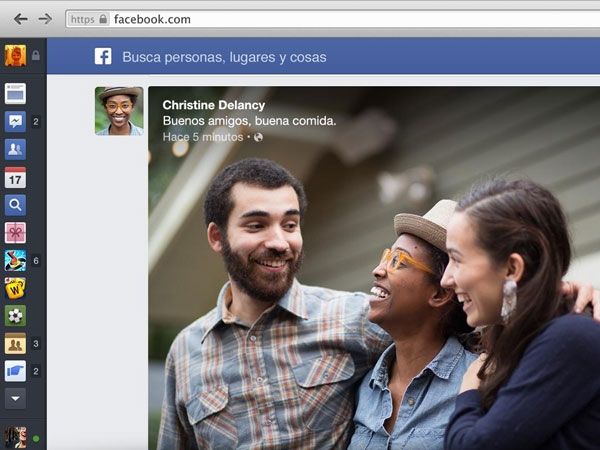
Task: Open Messages icon in sidebar
Action: (15, 121)
